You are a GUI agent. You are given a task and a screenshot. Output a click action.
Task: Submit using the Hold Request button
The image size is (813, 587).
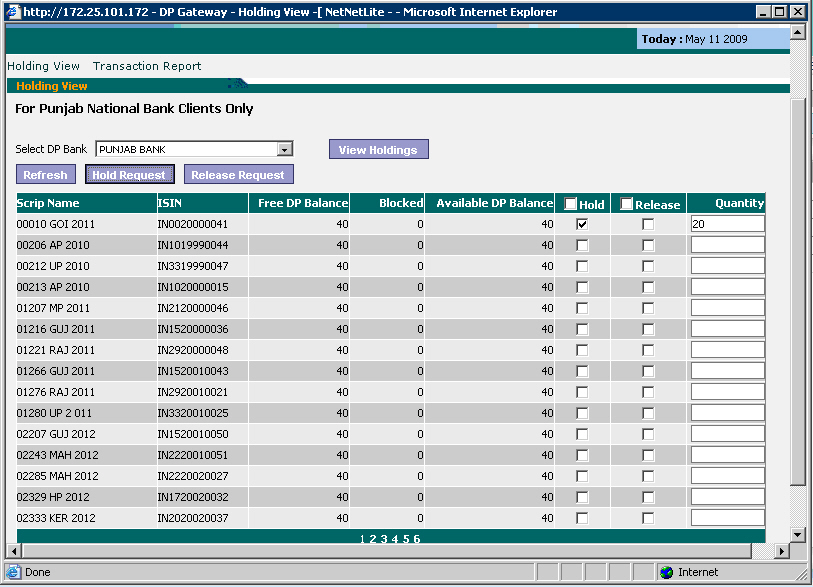point(131,175)
